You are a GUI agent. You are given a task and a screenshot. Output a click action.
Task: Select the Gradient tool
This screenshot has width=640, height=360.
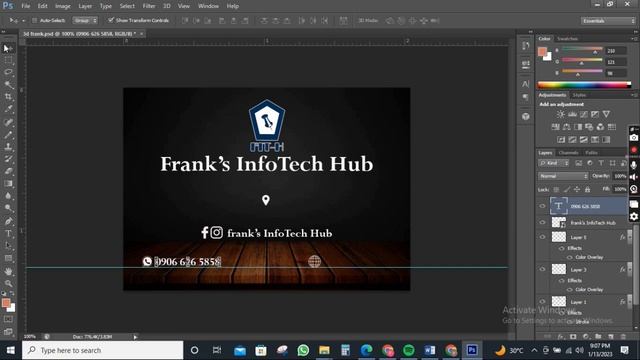click(x=8, y=184)
